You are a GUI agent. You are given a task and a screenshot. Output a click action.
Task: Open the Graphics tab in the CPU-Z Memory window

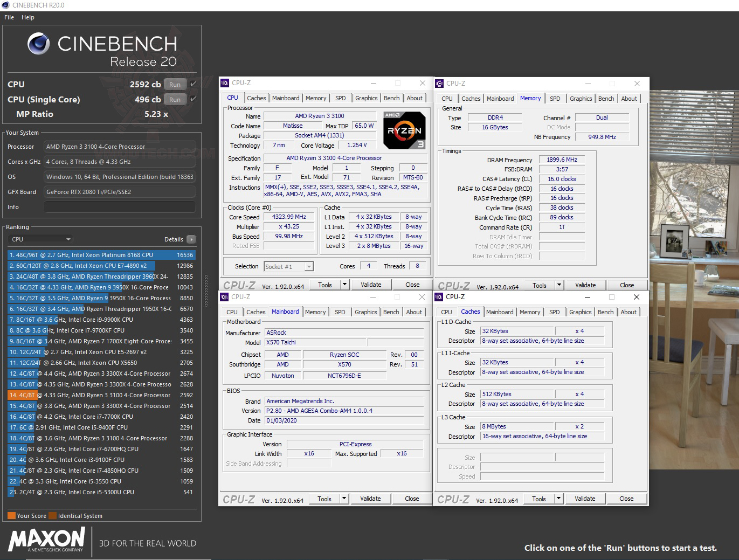(581, 99)
